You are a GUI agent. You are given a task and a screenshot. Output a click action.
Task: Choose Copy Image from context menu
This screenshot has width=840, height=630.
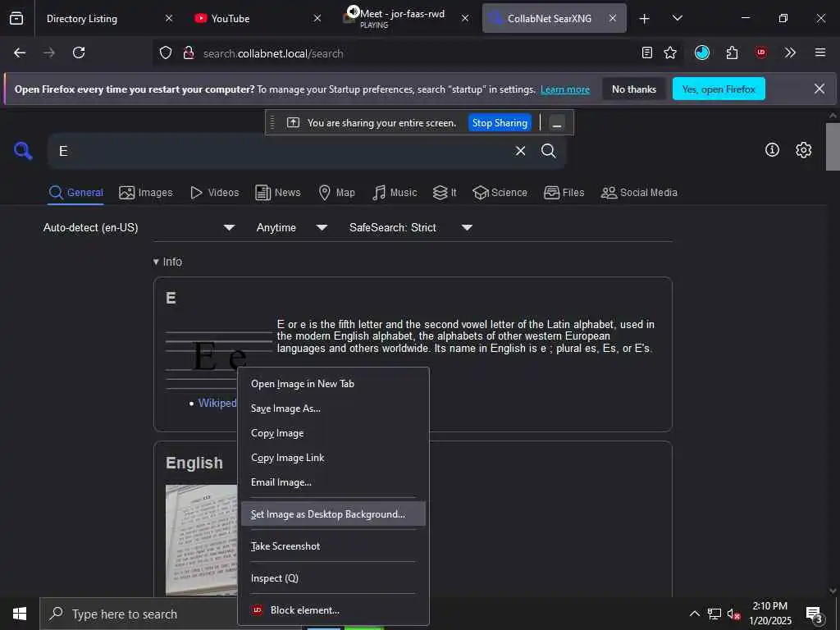tap(333, 433)
